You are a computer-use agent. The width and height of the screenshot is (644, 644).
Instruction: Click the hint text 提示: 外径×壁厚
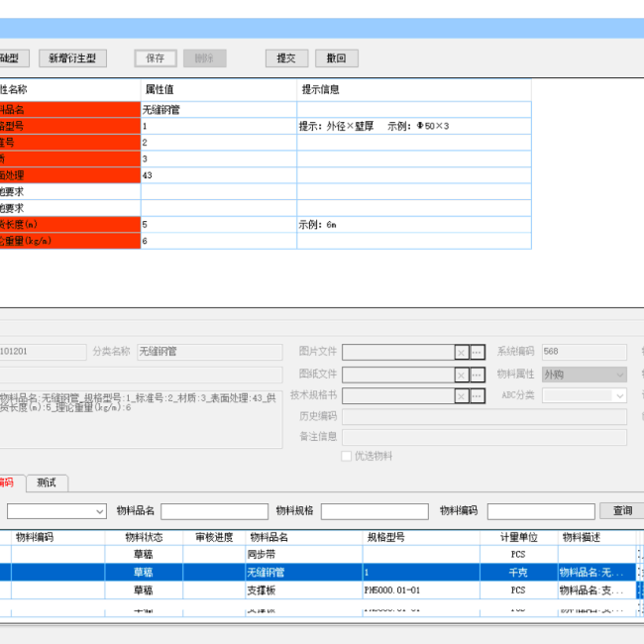tap(336, 126)
